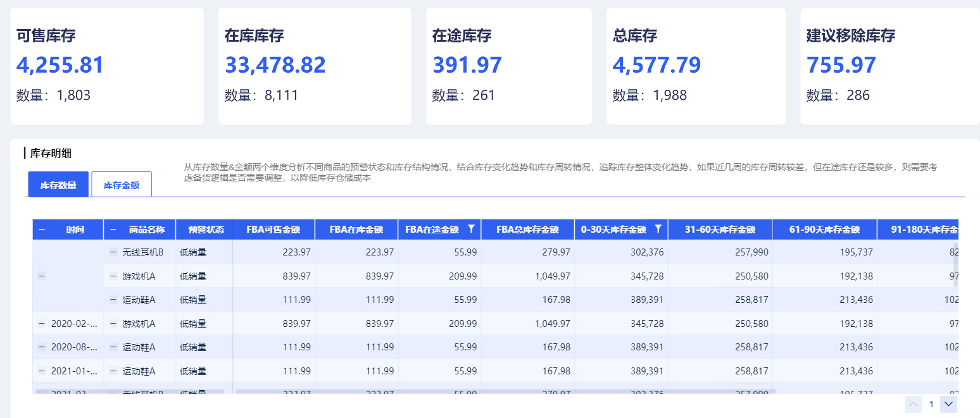The width and height of the screenshot is (980, 418).
Task: Click 31-60天 value 257,990
Action: [751, 252]
